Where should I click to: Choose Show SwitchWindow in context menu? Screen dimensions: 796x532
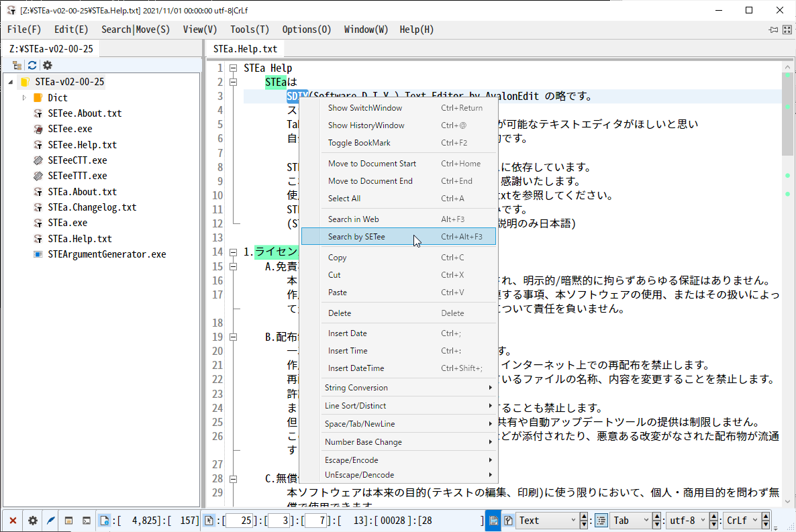[x=399, y=107]
